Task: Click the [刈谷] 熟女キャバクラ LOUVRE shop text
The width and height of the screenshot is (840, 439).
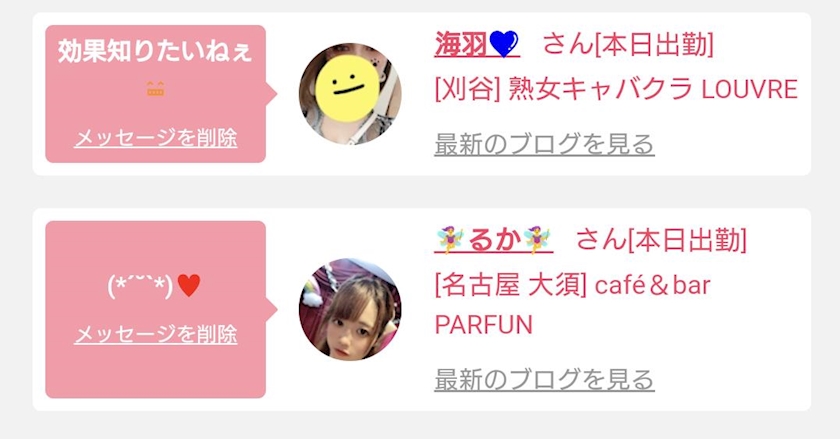Action: pyautogui.click(x=616, y=89)
